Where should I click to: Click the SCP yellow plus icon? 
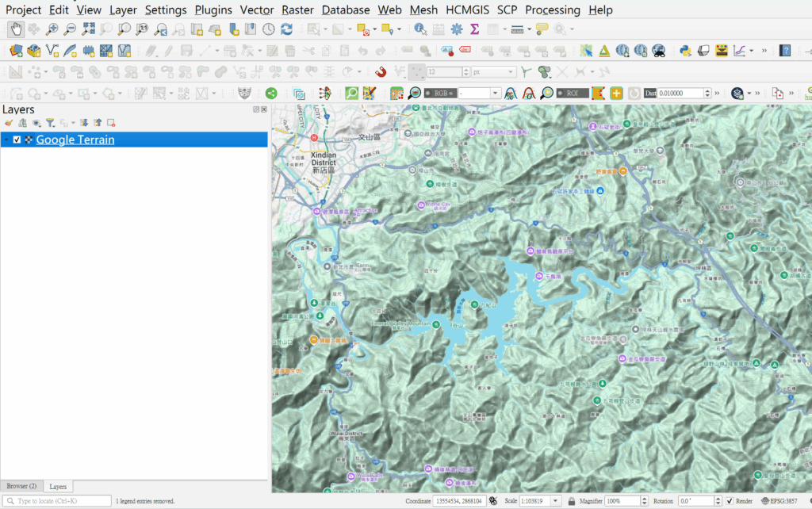click(616, 94)
